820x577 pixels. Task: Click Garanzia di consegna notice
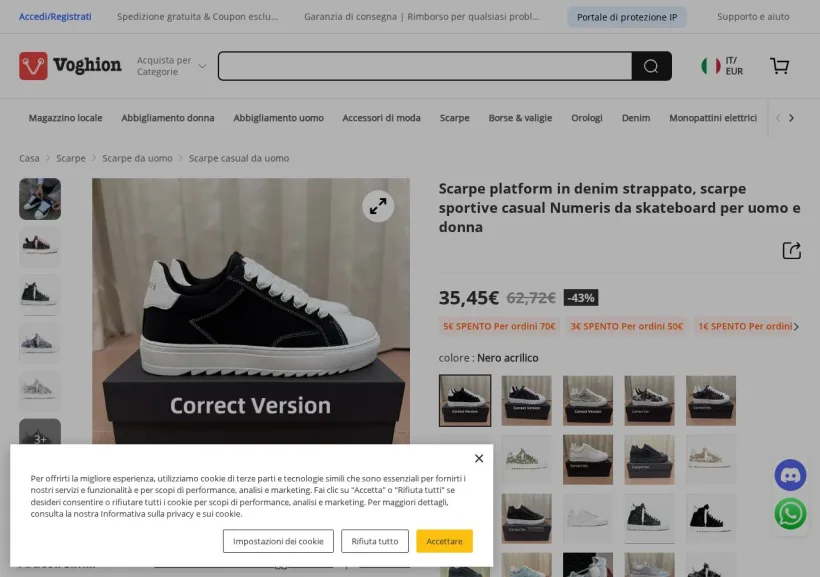coord(422,17)
